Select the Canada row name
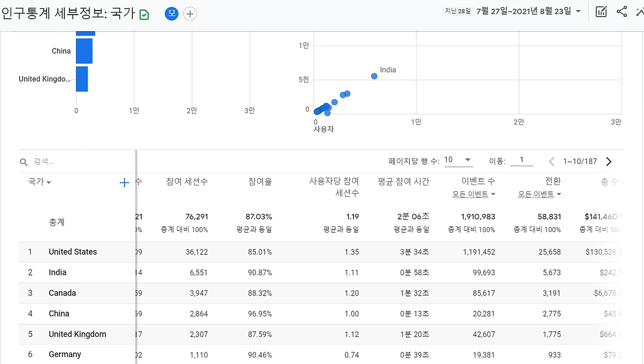644x364 pixels. pyautogui.click(x=62, y=293)
